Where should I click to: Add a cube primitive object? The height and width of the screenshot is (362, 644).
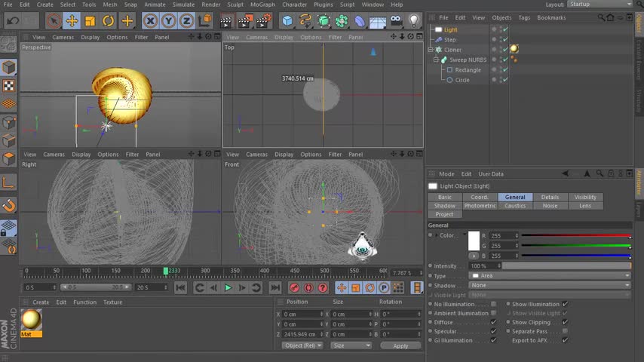click(287, 21)
